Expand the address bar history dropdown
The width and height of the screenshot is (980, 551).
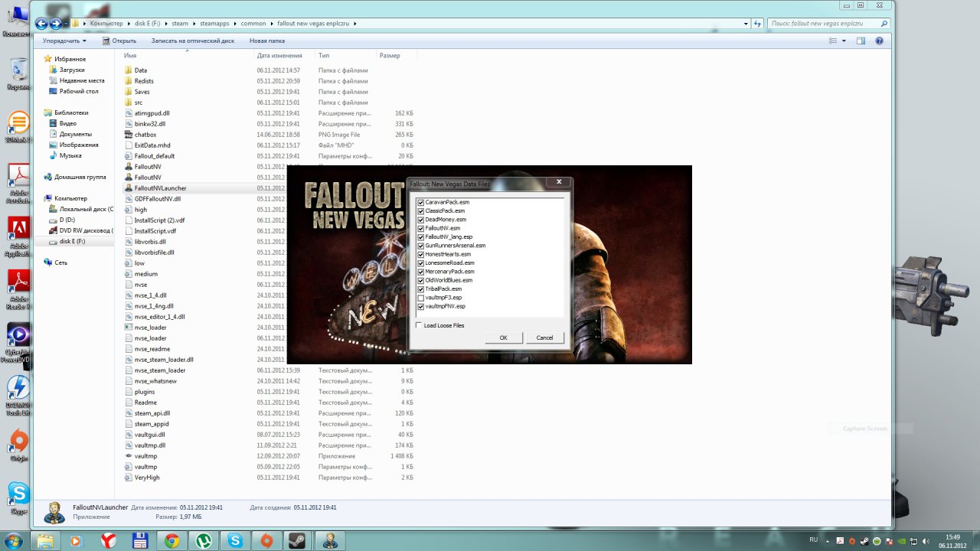pos(746,24)
